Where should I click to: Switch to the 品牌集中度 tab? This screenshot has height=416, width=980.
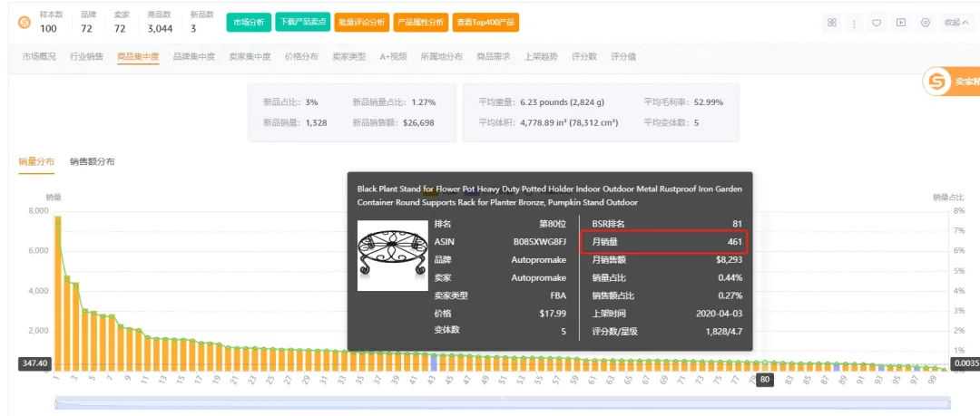pos(194,56)
